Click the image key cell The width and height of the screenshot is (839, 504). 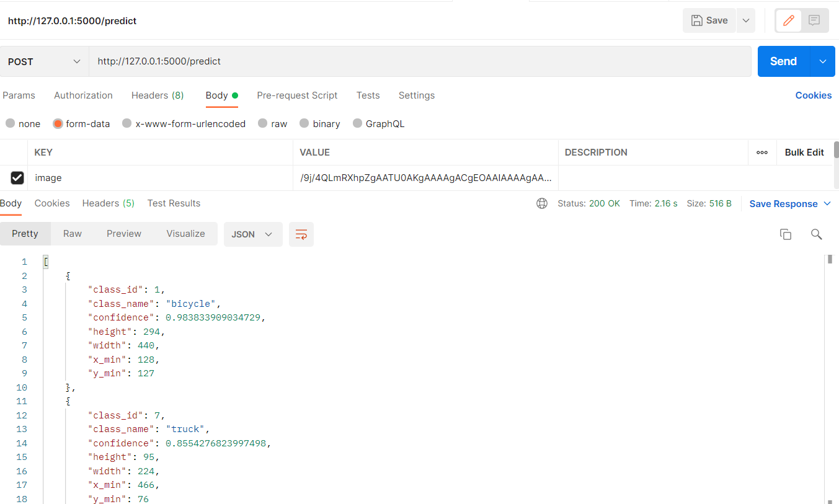pos(160,178)
